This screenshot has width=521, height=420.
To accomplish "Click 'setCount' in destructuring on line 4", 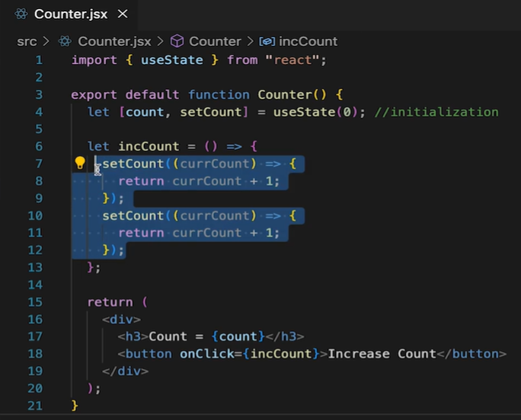I will (x=211, y=112).
